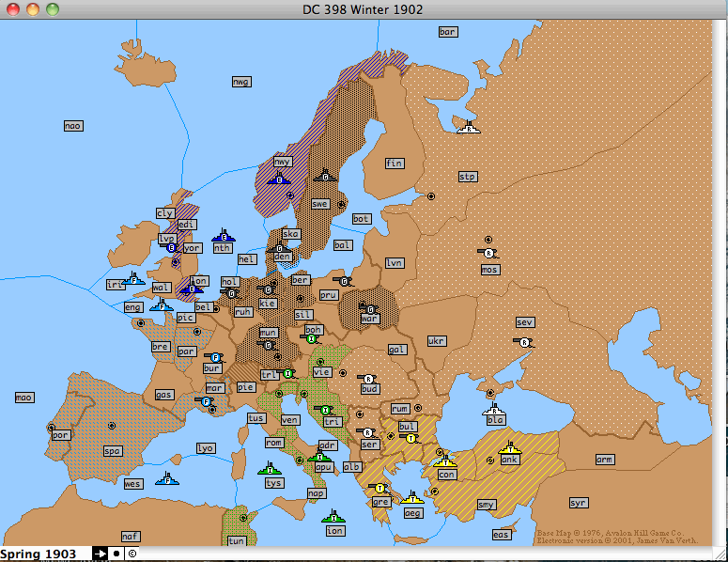Screen dimensions: 728x562
Task: Select the Italian fleet near Apulia
Action: [319, 456]
